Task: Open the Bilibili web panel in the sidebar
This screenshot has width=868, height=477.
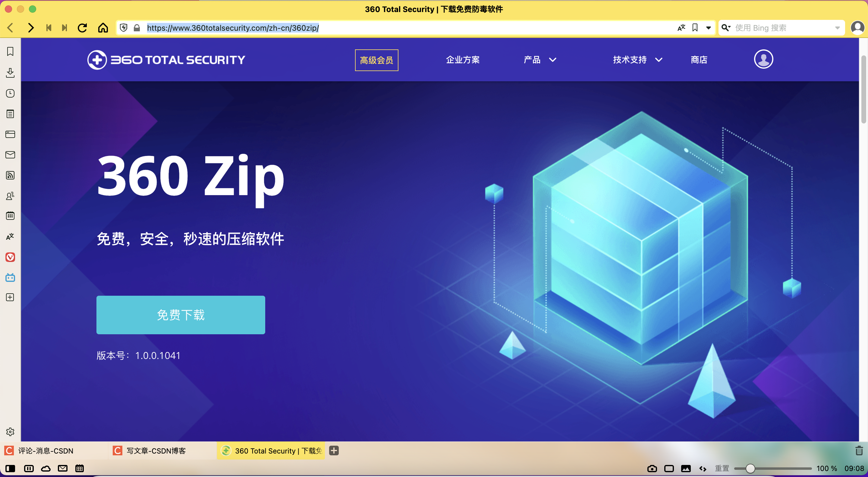Action: tap(10, 277)
